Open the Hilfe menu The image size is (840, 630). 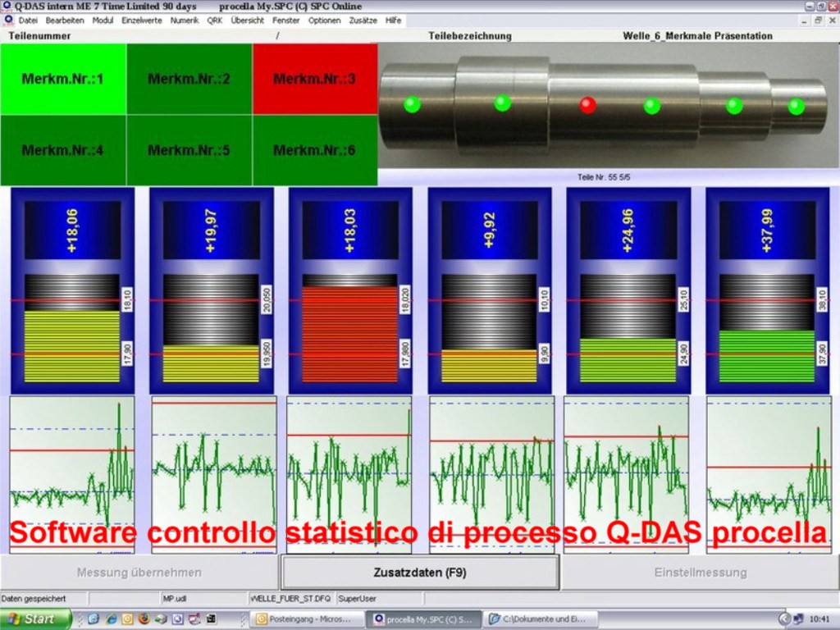tap(393, 21)
